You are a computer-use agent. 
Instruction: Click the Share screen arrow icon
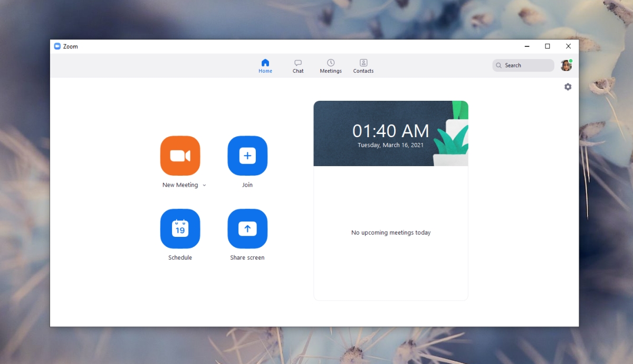click(x=247, y=228)
